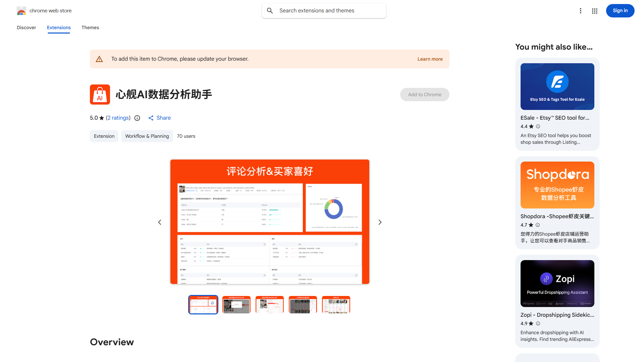Open the 2 ratings link
Viewport: 644px width, 362px height.
click(x=118, y=118)
